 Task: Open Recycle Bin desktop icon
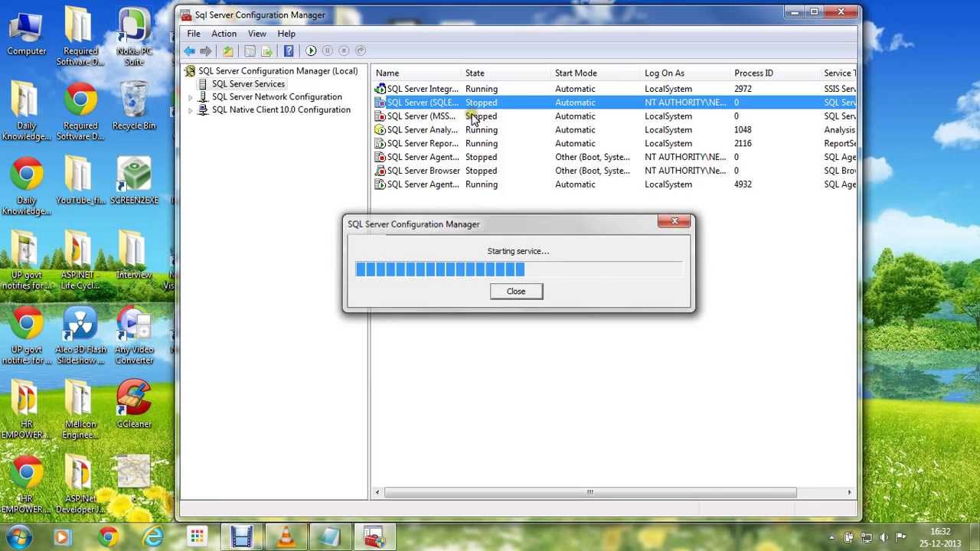pyautogui.click(x=134, y=106)
